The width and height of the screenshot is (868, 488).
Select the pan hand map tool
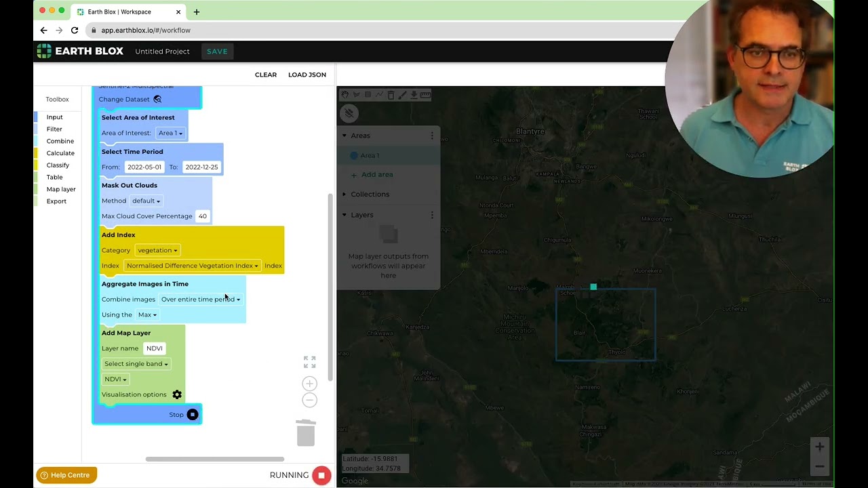(344, 94)
